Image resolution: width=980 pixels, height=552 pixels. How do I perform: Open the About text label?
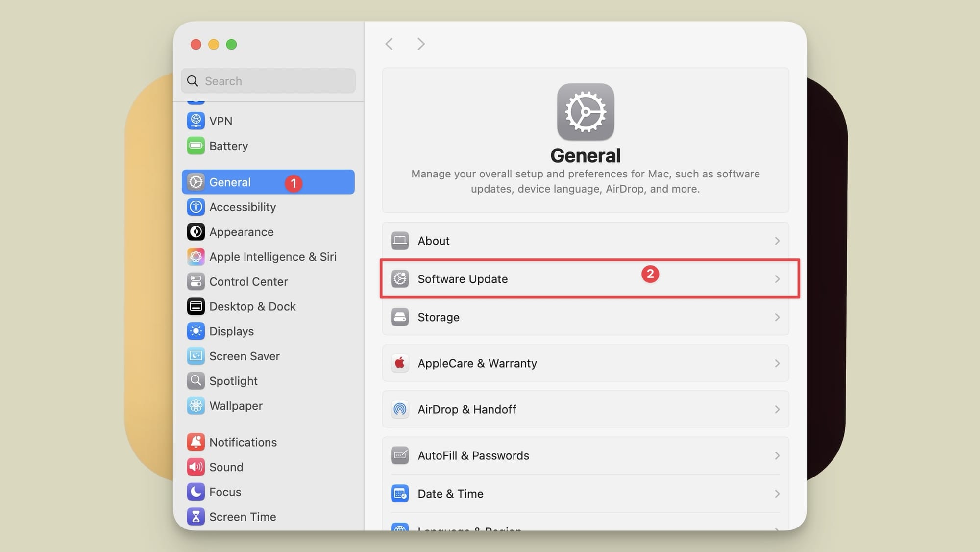[x=434, y=241]
